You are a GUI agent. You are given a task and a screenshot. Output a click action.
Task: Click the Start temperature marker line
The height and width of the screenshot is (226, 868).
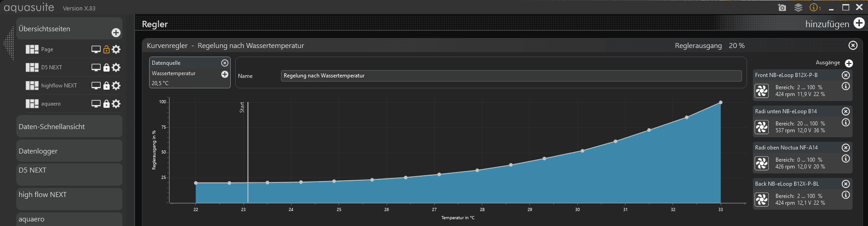coord(248,152)
